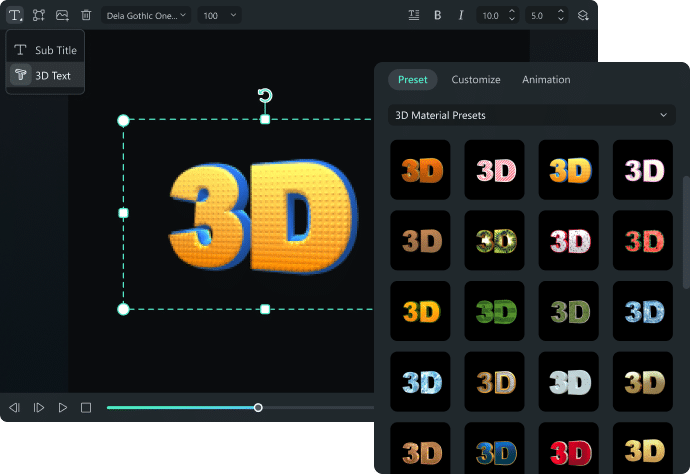Stop the preview playback
Viewport: 690px width, 474px height.
[x=86, y=408]
